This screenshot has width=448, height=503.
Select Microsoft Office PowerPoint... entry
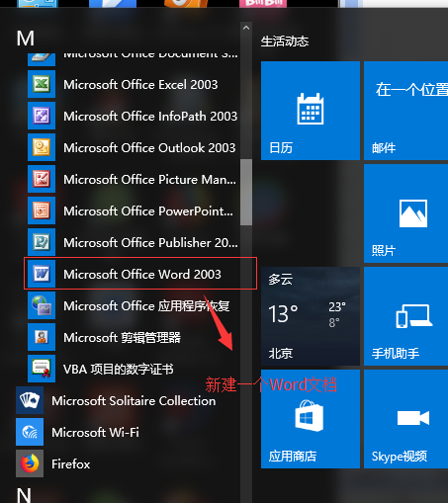pyautogui.click(x=148, y=211)
